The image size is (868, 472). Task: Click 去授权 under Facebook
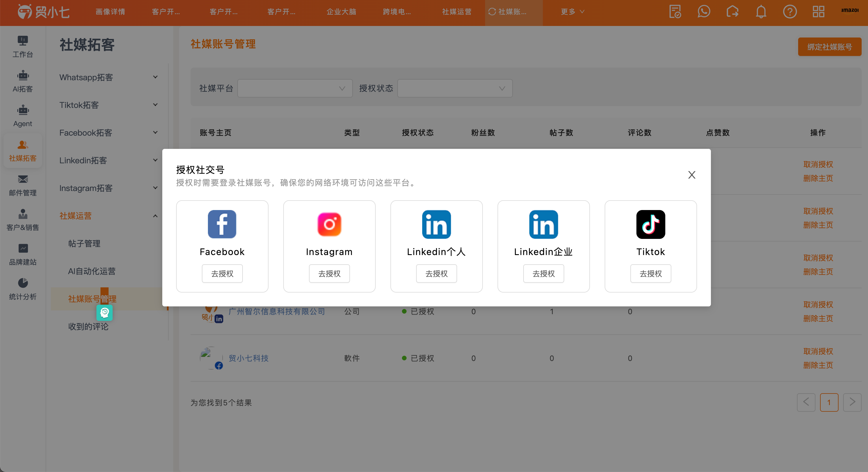222,274
